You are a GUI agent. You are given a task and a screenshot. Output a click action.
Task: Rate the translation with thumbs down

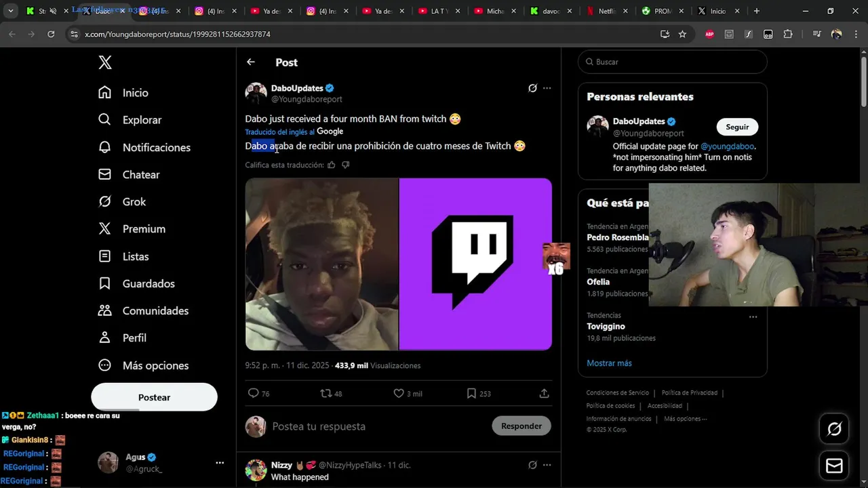(345, 165)
